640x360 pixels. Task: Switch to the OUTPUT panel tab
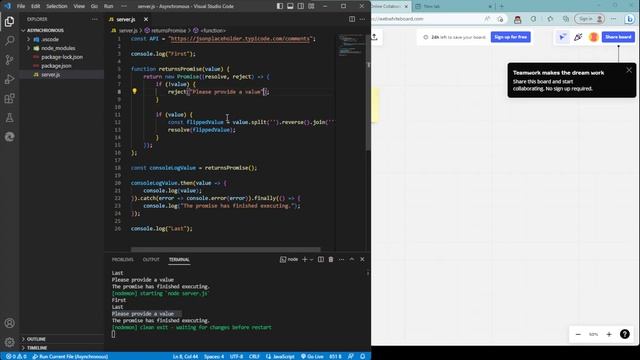point(151,260)
